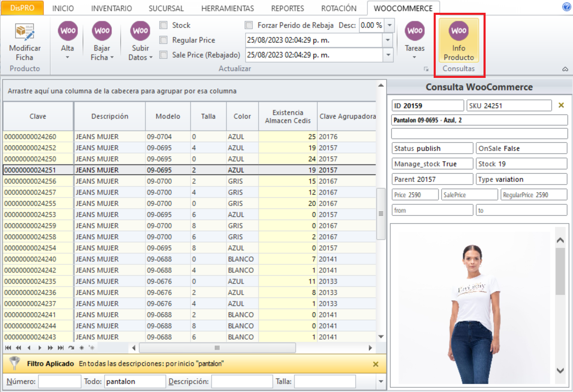
Task: Enable the Stock checkbox
Action: pyautogui.click(x=163, y=25)
